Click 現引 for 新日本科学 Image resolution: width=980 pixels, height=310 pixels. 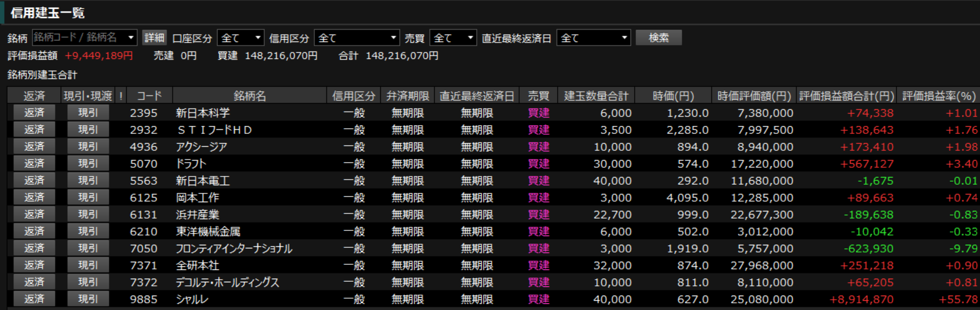pyautogui.click(x=88, y=112)
